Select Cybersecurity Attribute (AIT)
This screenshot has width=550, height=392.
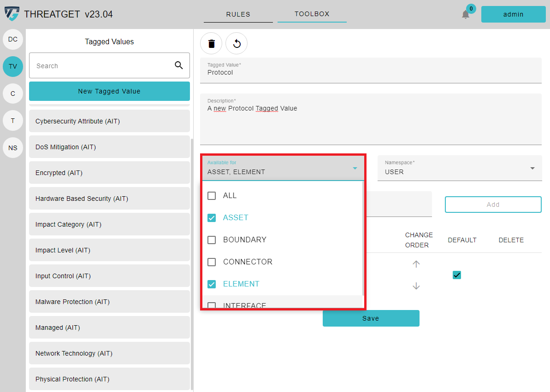click(x=109, y=121)
